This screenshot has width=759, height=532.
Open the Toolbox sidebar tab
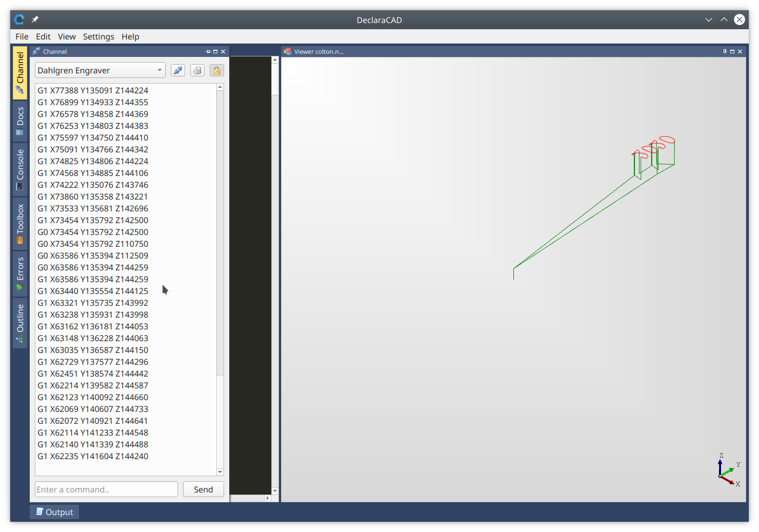tap(20, 223)
